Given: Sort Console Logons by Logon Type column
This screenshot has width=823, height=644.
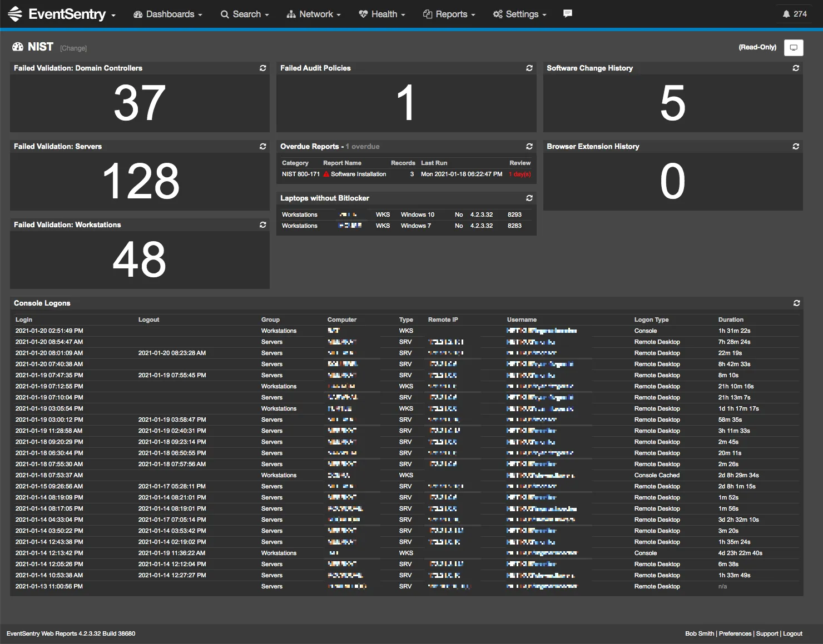Looking at the screenshot, I should [651, 319].
